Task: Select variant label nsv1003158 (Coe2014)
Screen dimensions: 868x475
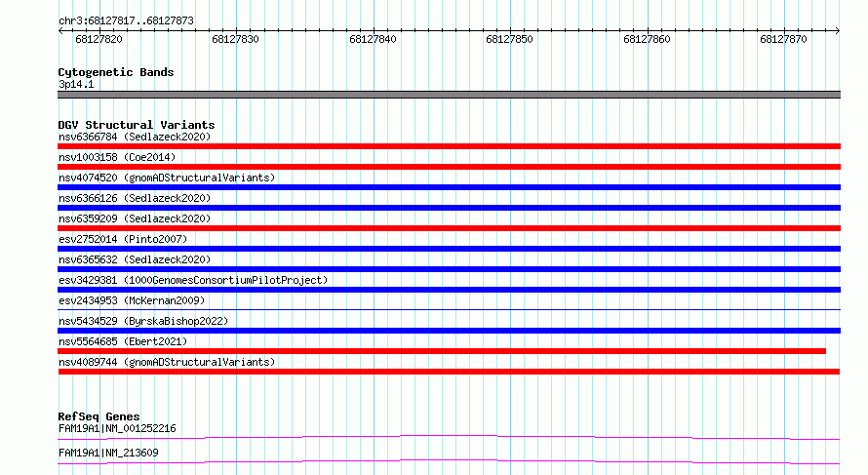Action: tap(117, 157)
